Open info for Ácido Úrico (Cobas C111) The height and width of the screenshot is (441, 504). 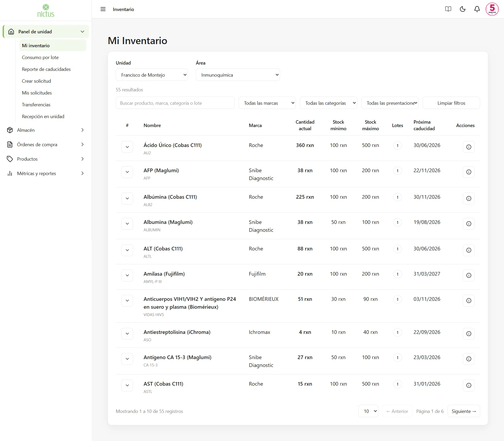pyautogui.click(x=469, y=147)
